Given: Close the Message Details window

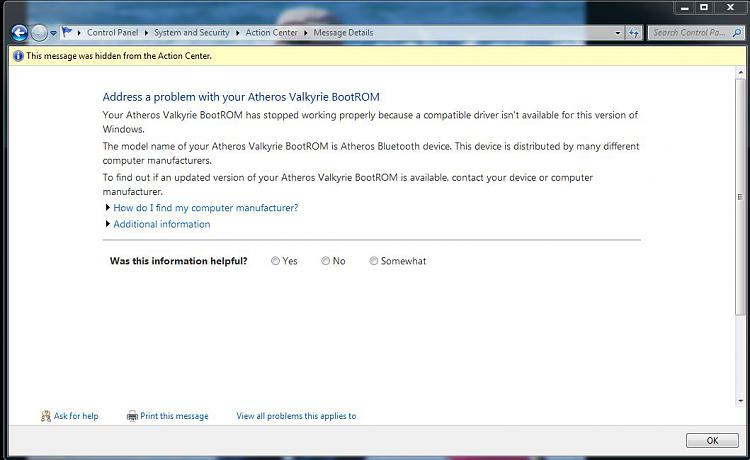Looking at the screenshot, I should pos(730,7).
